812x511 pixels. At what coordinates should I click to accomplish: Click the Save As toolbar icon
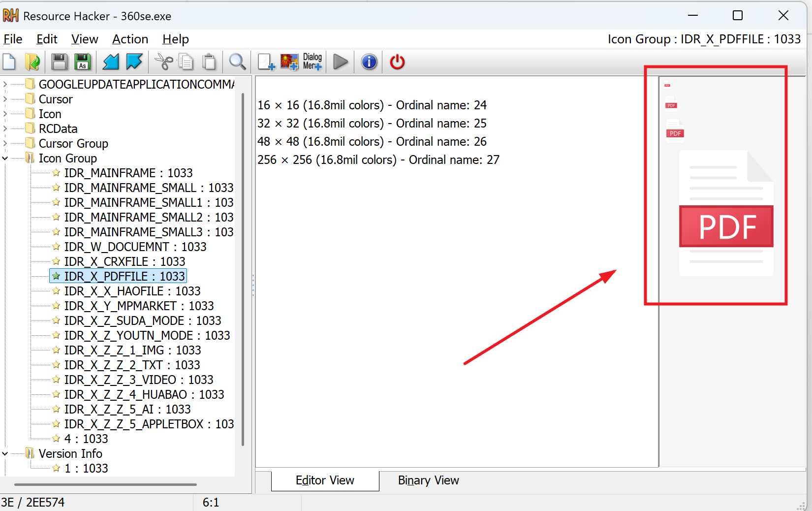pos(83,62)
